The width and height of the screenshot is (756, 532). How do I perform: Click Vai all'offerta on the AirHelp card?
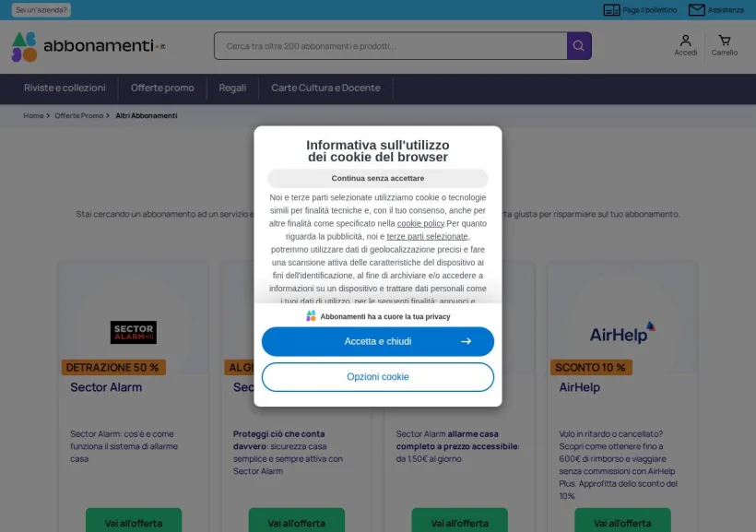[622, 521]
